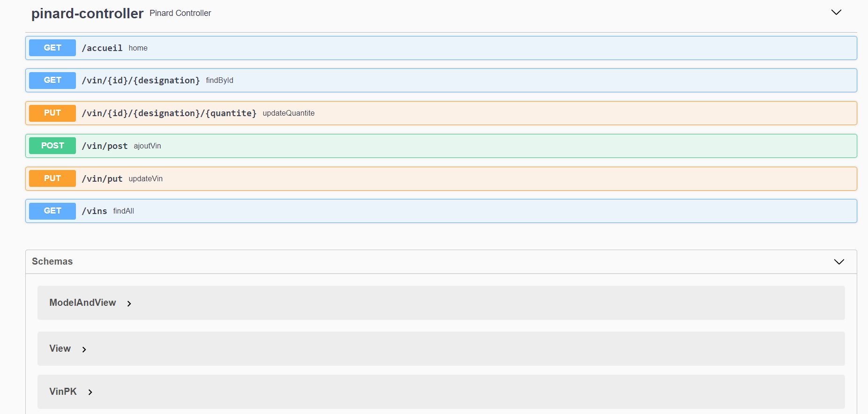
Task: Select the ModelAndView schema name
Action: pyautogui.click(x=82, y=303)
